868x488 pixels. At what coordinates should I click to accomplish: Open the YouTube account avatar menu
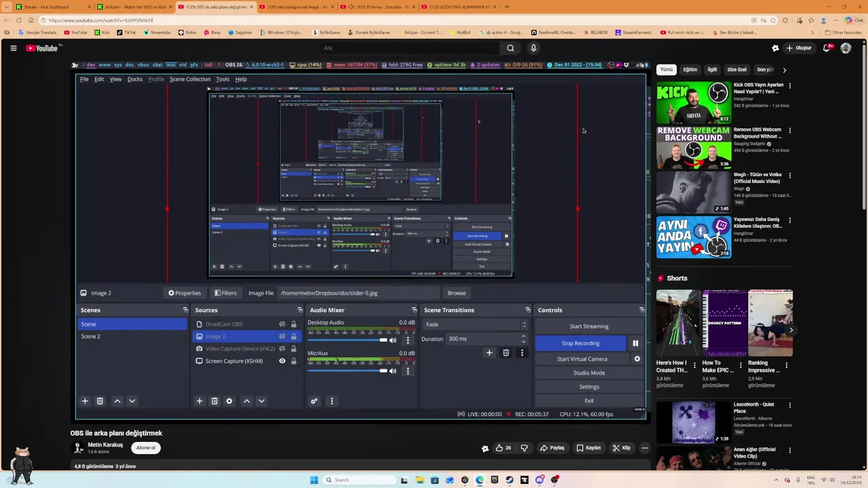point(846,48)
